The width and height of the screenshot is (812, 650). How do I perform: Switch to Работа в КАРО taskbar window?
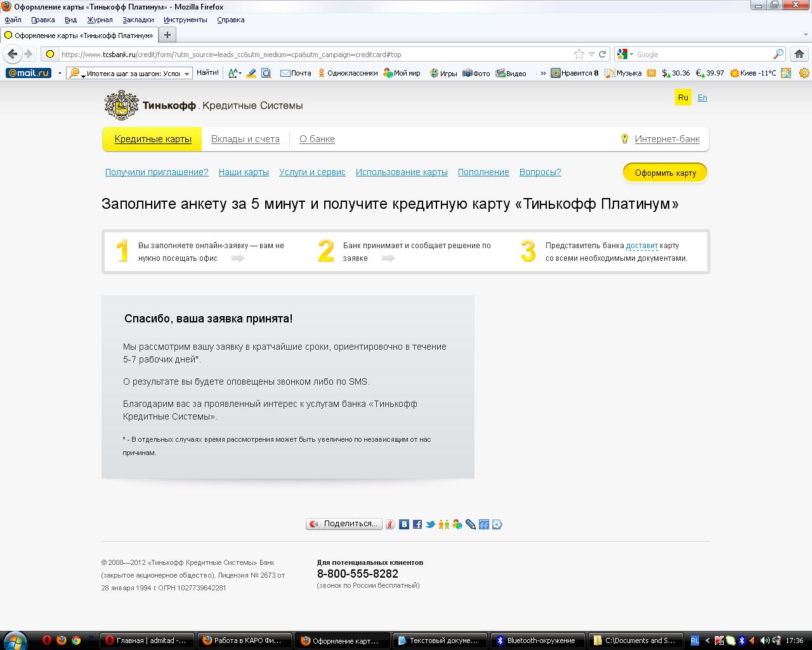(x=246, y=640)
